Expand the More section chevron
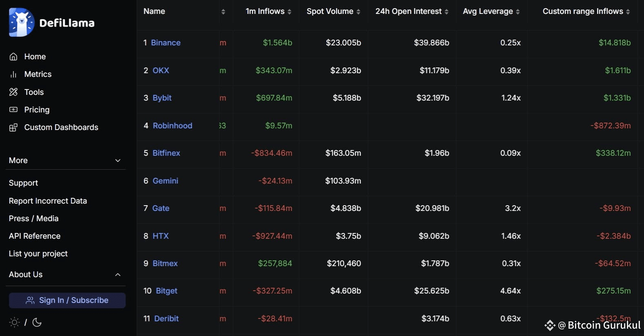 (118, 161)
